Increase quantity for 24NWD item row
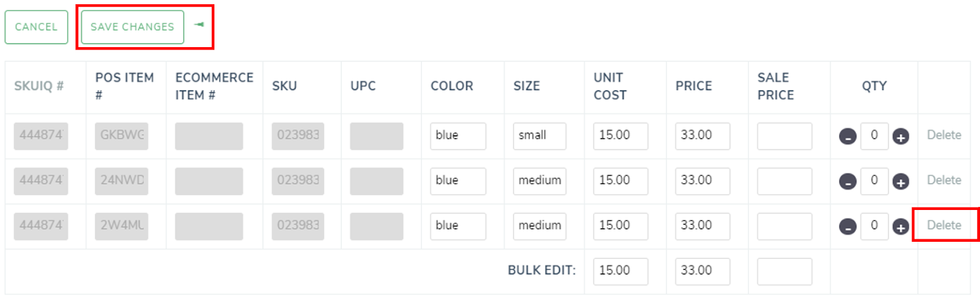This screenshot has width=980, height=303. (900, 182)
